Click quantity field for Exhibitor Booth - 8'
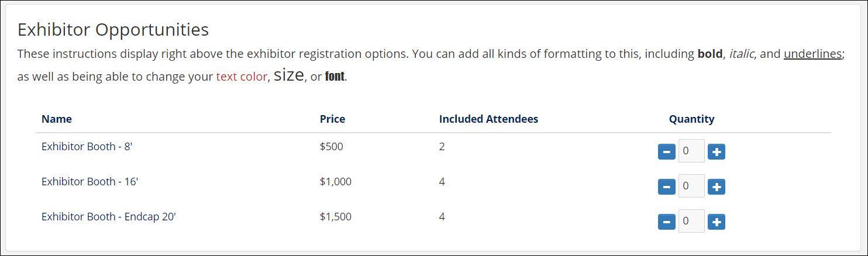This screenshot has width=868, height=256. pos(691,151)
